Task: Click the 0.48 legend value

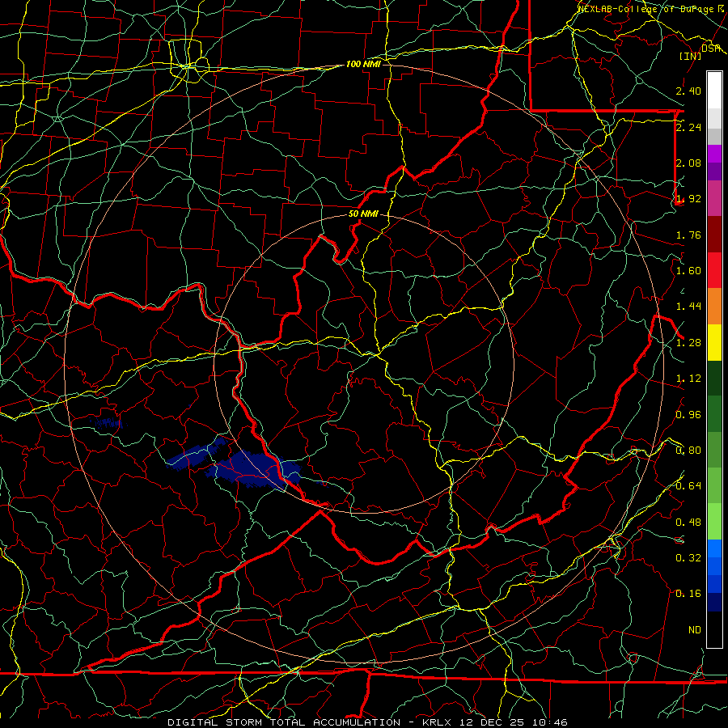Action: click(688, 523)
